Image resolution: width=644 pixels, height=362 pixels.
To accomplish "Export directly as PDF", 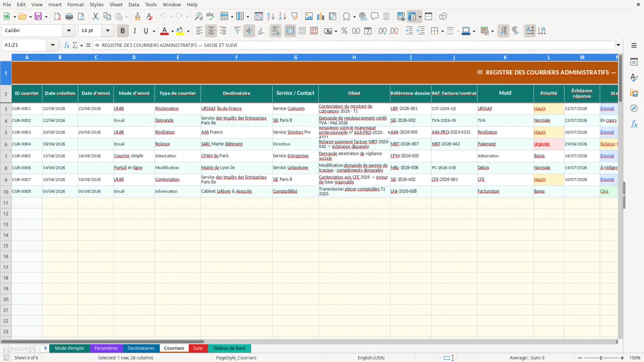I will (57, 17).
